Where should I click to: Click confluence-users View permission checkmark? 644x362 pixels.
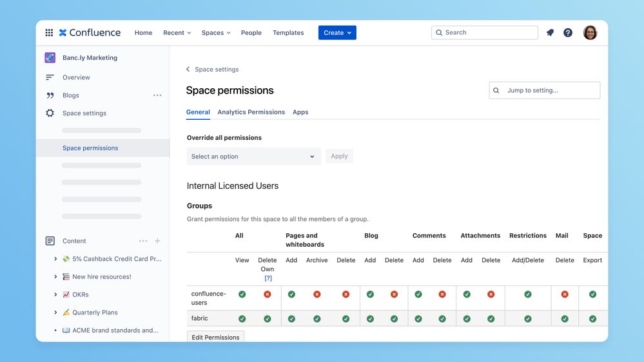pos(242,294)
